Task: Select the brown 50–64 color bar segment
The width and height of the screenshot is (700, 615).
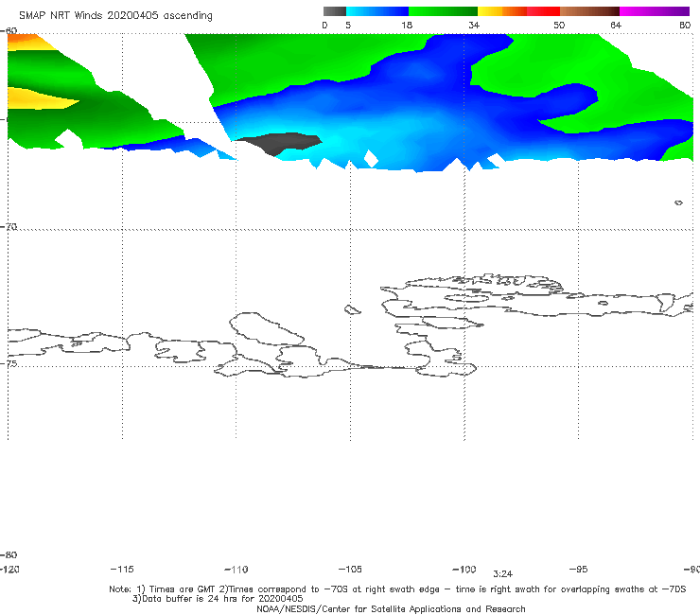Action: (589, 11)
